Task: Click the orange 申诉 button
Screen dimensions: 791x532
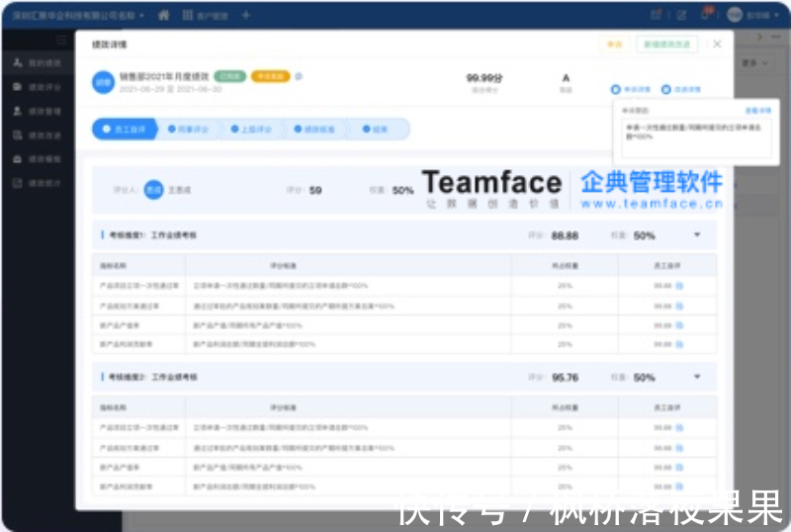Action: click(x=614, y=44)
